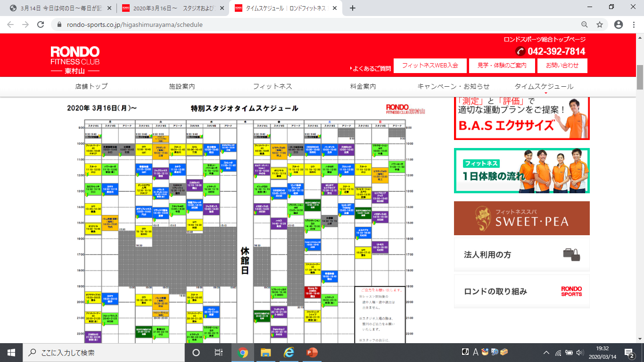The height and width of the screenshot is (362, 644).
Task: Bookmark this page with star icon
Action: pyautogui.click(x=600, y=25)
